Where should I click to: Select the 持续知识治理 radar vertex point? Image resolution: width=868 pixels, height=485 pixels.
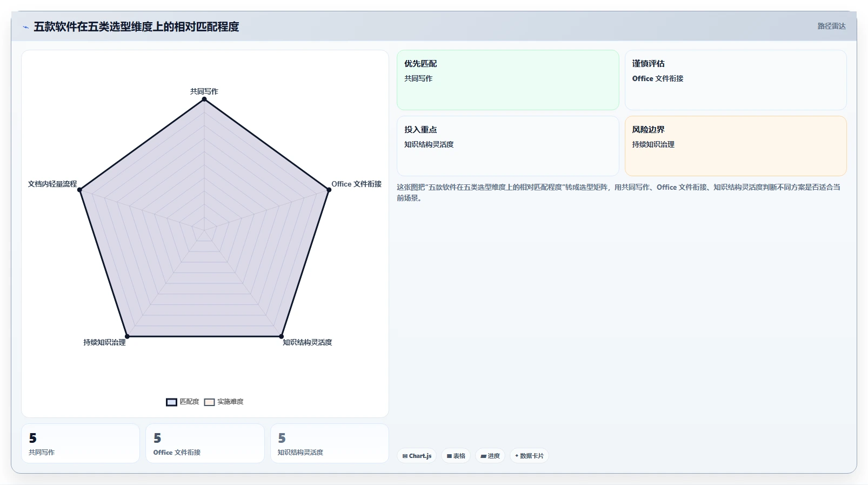point(128,336)
